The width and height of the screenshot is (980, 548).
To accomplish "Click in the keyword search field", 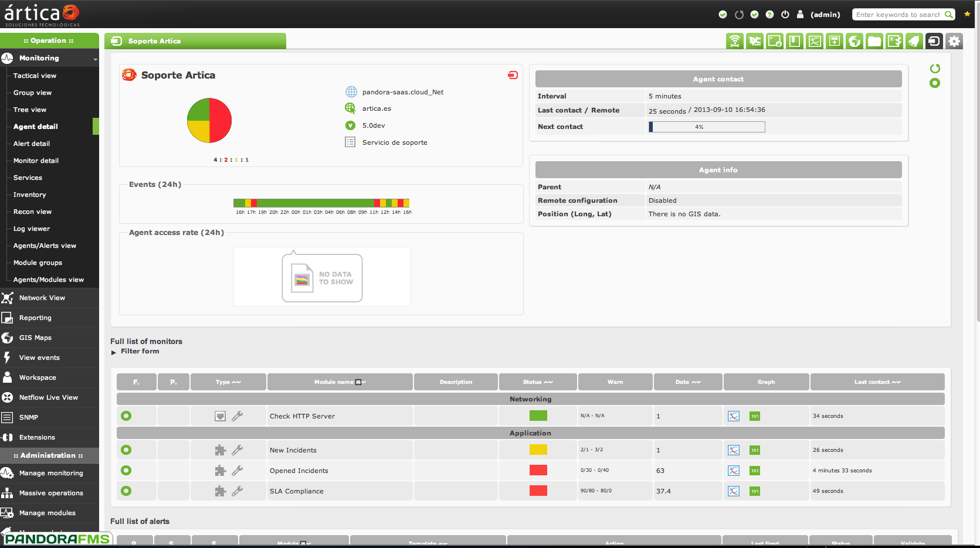I will click(897, 15).
